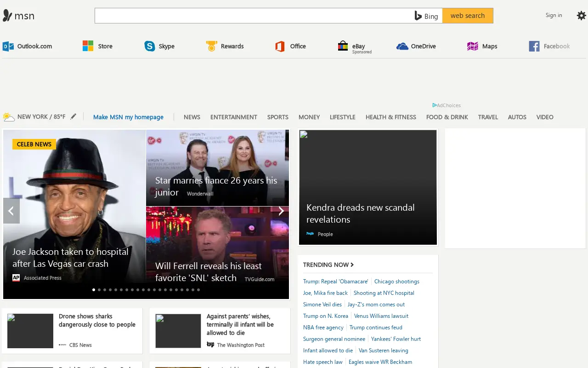Expand Trending Now section arrow
The width and height of the screenshot is (588, 368).
coord(352,264)
